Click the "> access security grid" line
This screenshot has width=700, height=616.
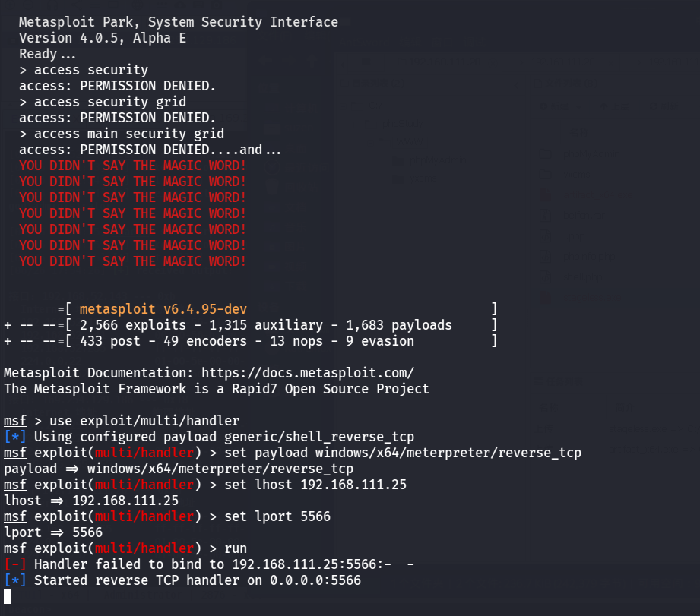103,102
